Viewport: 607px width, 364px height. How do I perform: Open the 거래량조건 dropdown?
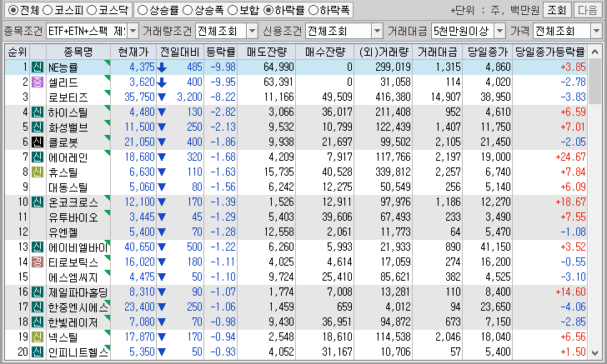click(x=252, y=31)
